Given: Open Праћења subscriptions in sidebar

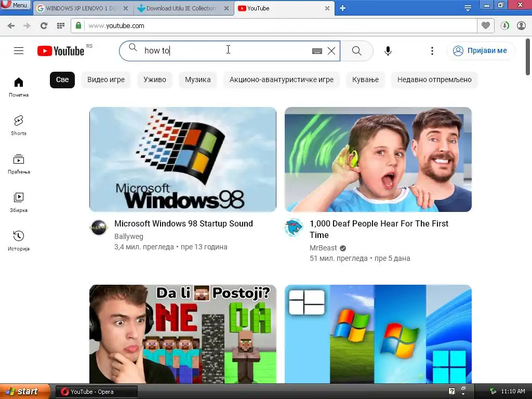Looking at the screenshot, I should (19, 164).
